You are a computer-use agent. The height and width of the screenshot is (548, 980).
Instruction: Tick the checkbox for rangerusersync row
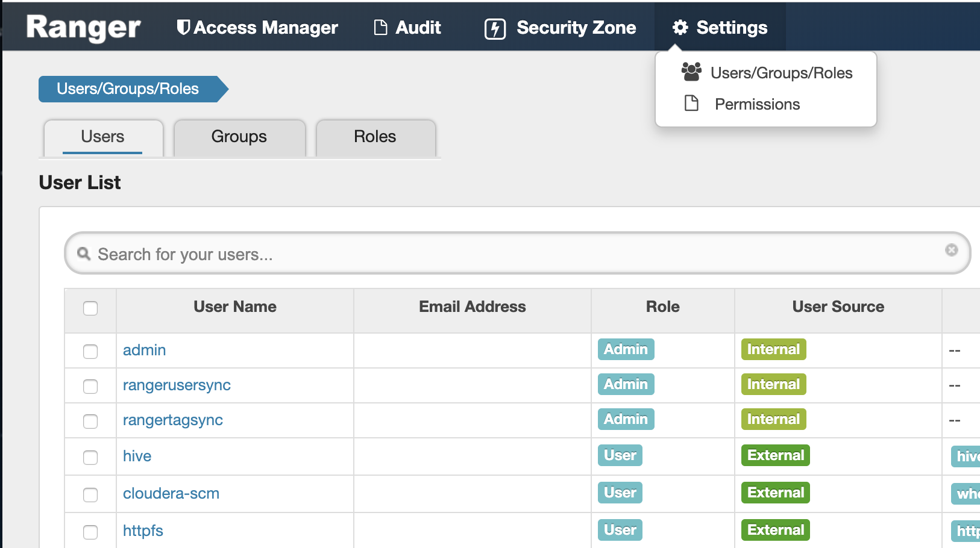[90, 386]
